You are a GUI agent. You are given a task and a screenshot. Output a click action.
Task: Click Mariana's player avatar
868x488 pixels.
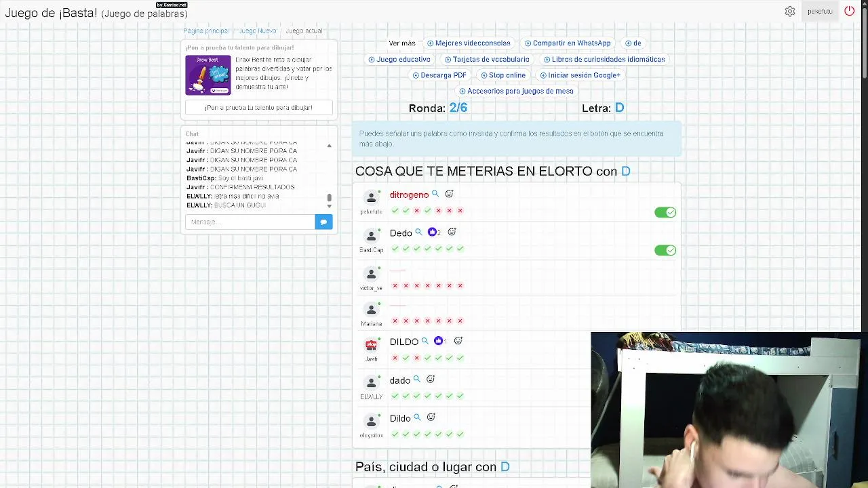[371, 310]
